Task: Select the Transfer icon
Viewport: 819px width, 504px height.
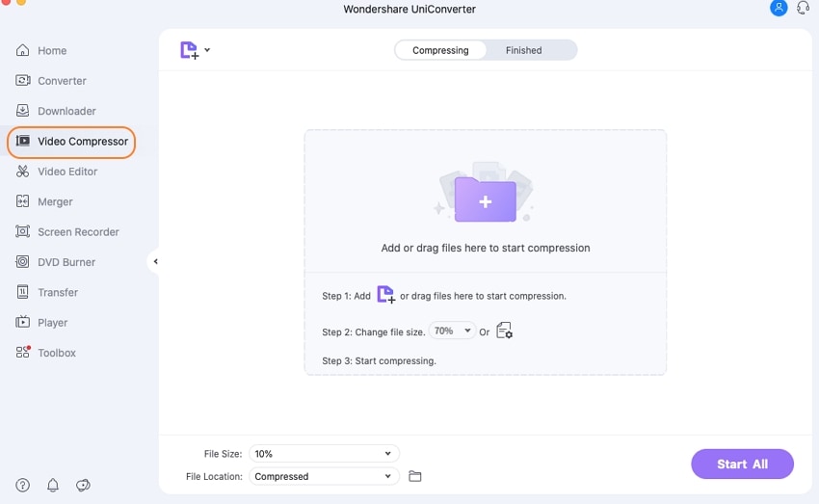Action: [22, 292]
